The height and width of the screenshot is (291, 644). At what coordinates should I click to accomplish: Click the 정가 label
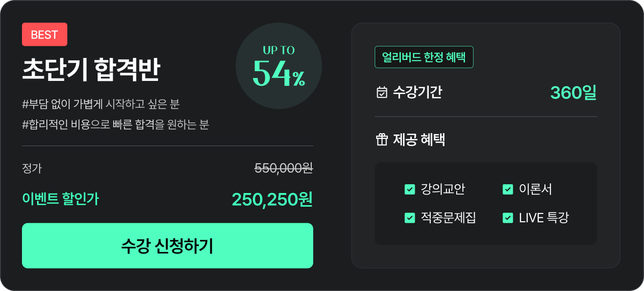32,169
